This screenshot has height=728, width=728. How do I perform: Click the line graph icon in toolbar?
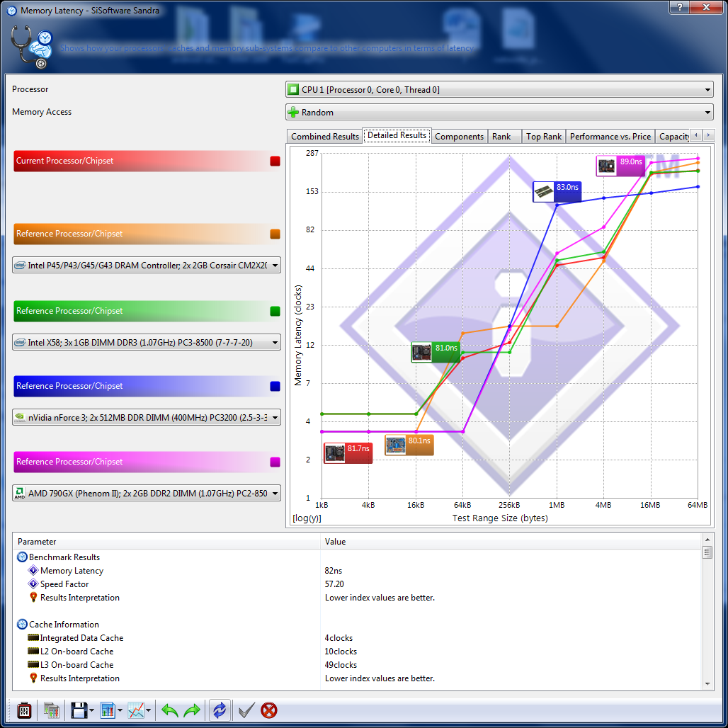[136, 710]
